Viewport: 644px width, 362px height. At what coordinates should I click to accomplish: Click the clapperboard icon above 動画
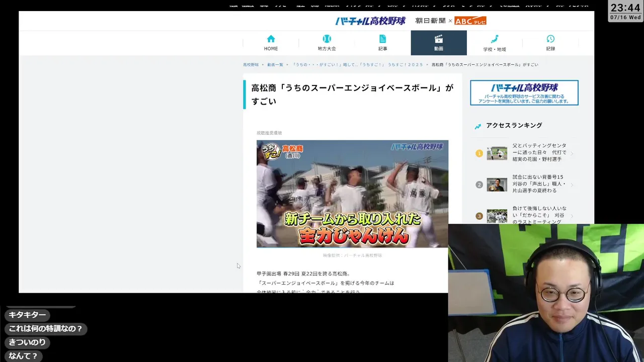coord(439,39)
